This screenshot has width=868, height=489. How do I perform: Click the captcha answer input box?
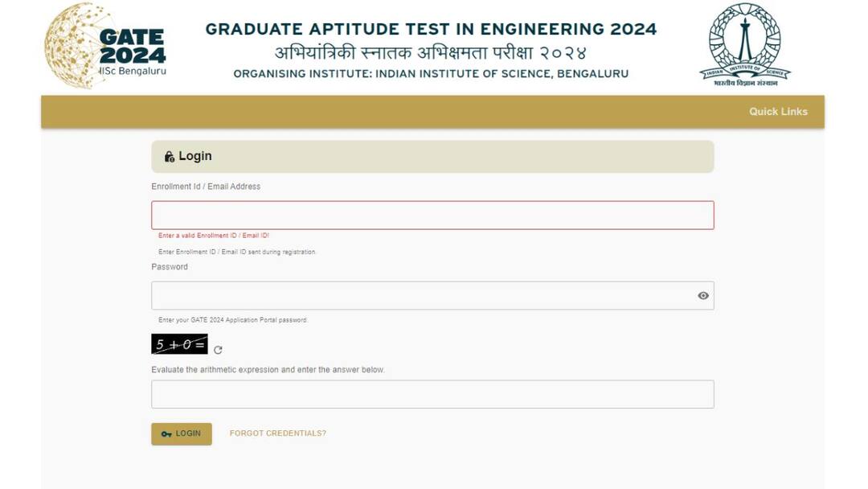pyautogui.click(x=432, y=393)
